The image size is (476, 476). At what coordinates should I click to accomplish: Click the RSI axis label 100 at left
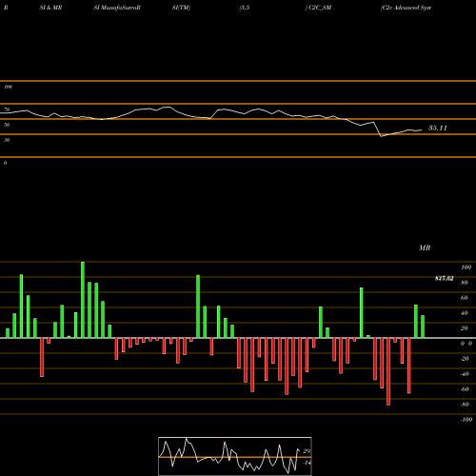click(x=8, y=87)
